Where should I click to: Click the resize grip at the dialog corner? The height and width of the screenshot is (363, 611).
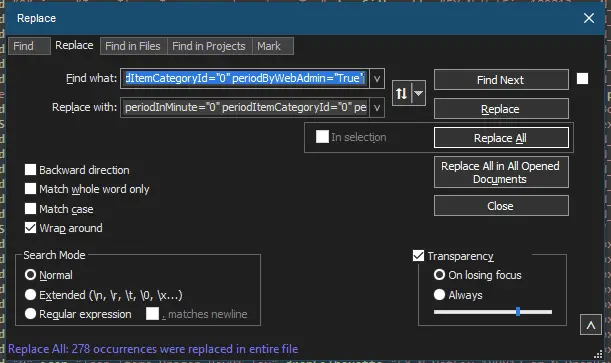(598, 354)
